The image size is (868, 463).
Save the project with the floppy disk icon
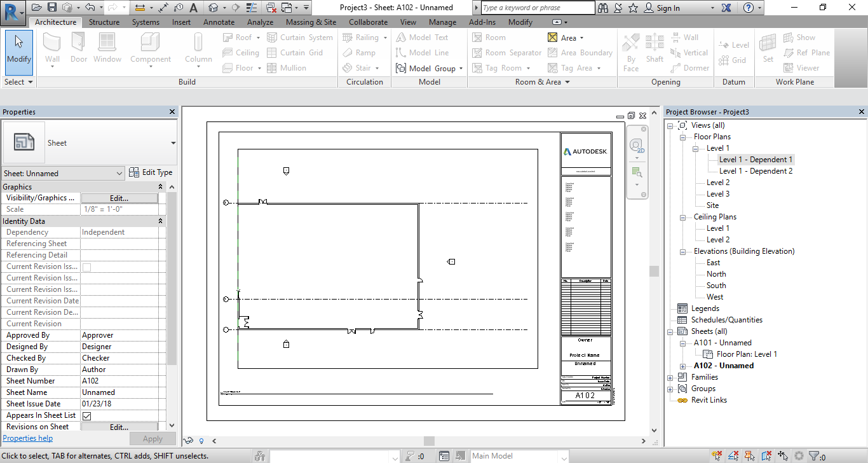(52, 8)
